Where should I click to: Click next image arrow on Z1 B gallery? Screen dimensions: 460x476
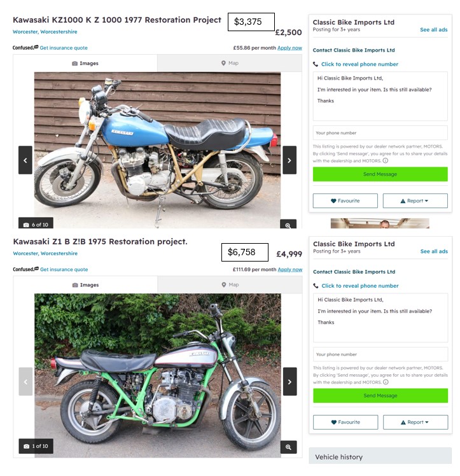click(x=289, y=382)
